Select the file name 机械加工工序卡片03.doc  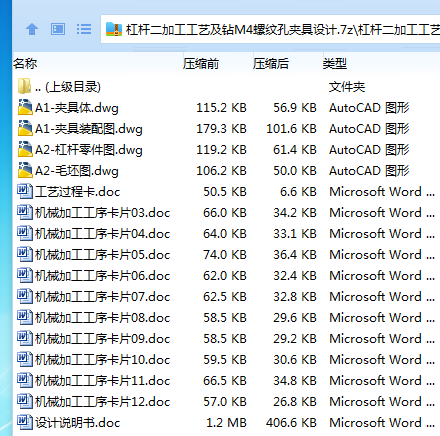pyautogui.click(x=103, y=213)
